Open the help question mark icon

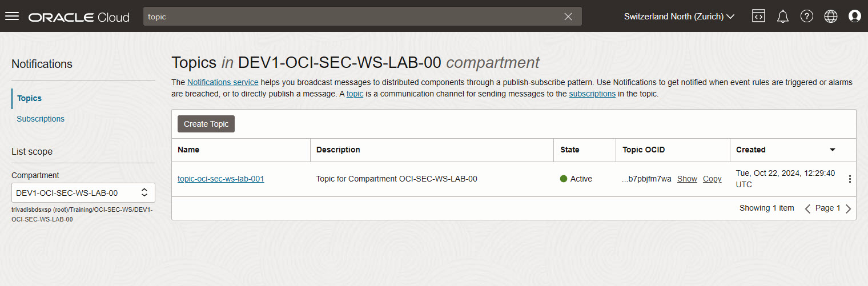tap(807, 16)
